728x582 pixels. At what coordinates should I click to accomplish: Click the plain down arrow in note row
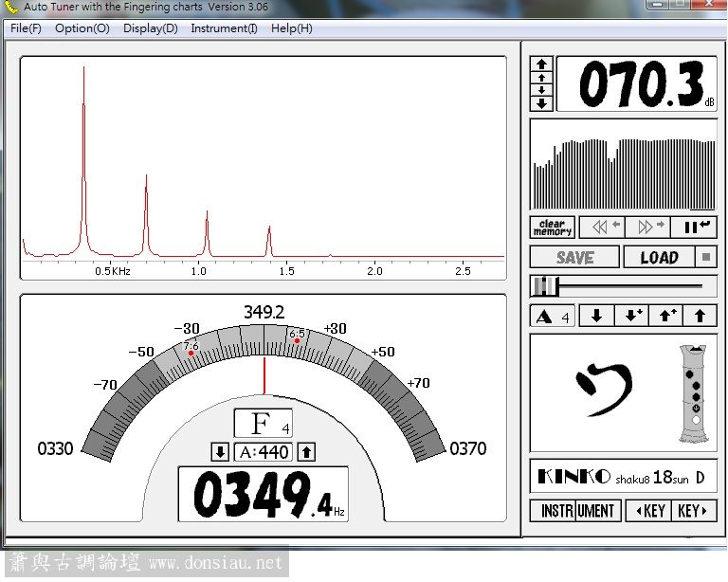[596, 317]
